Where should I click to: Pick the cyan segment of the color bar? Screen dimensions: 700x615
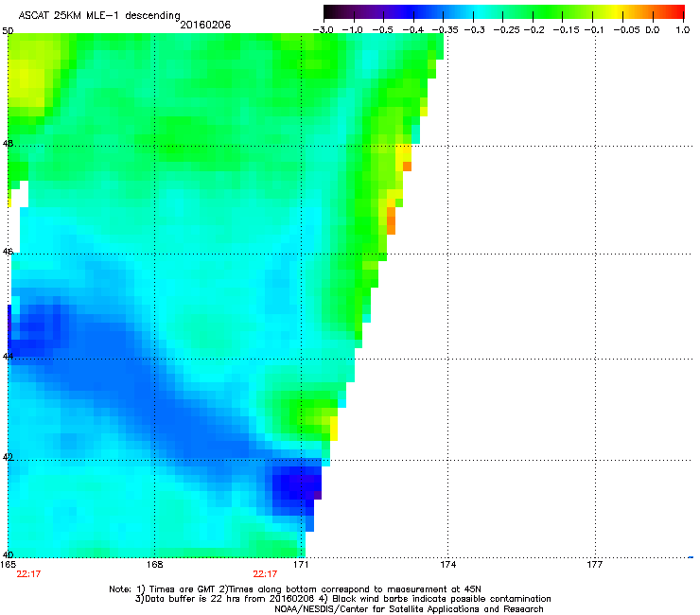coord(478,12)
